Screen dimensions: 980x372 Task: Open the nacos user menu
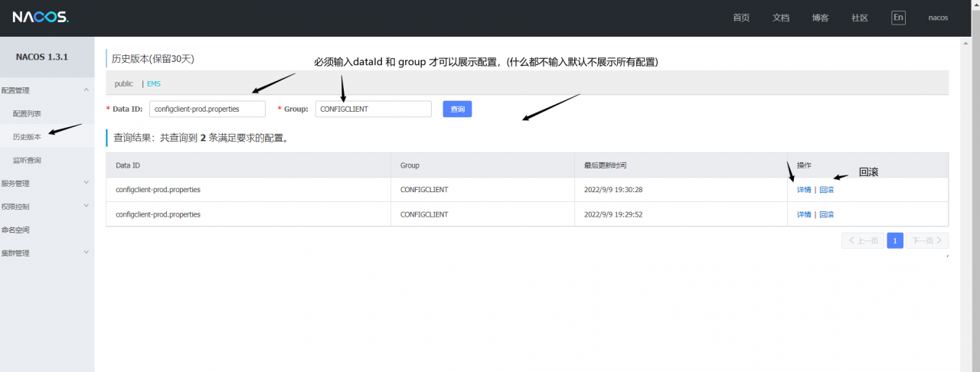pos(938,18)
